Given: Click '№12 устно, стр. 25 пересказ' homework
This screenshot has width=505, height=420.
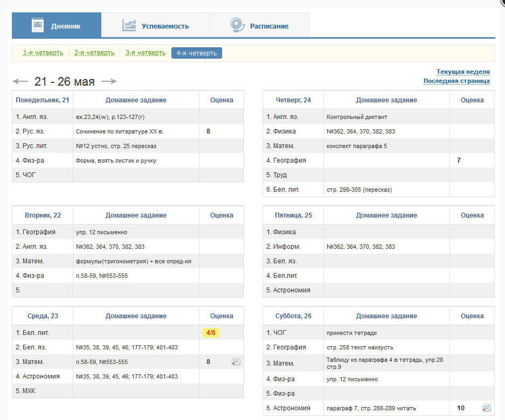Looking at the screenshot, I should tap(116, 146).
